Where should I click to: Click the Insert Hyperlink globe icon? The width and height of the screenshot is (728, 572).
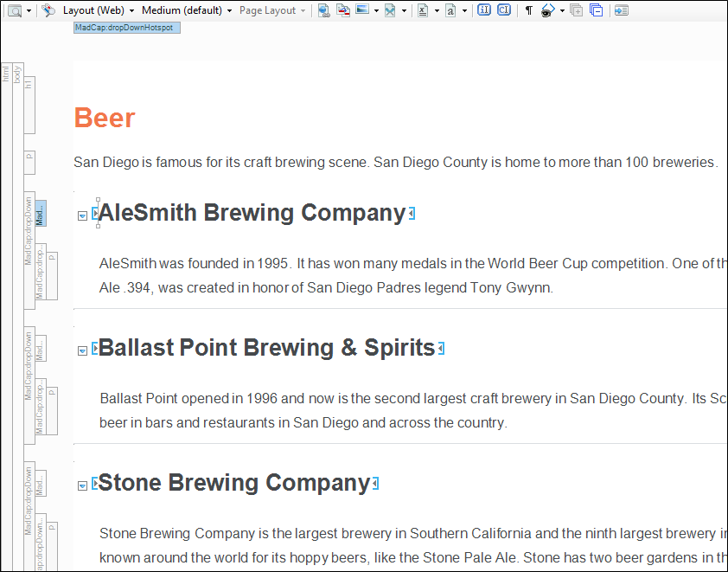click(323, 10)
